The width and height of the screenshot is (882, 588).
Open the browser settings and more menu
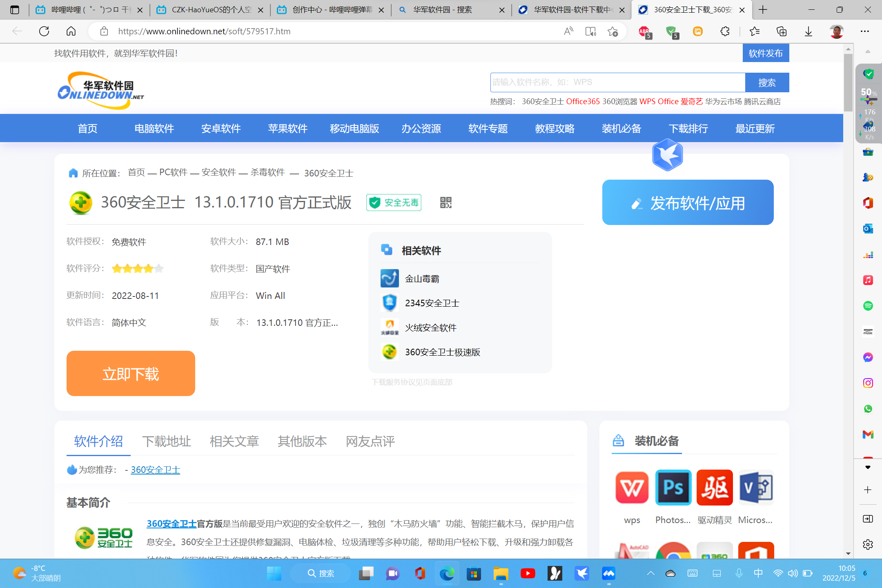(x=865, y=31)
